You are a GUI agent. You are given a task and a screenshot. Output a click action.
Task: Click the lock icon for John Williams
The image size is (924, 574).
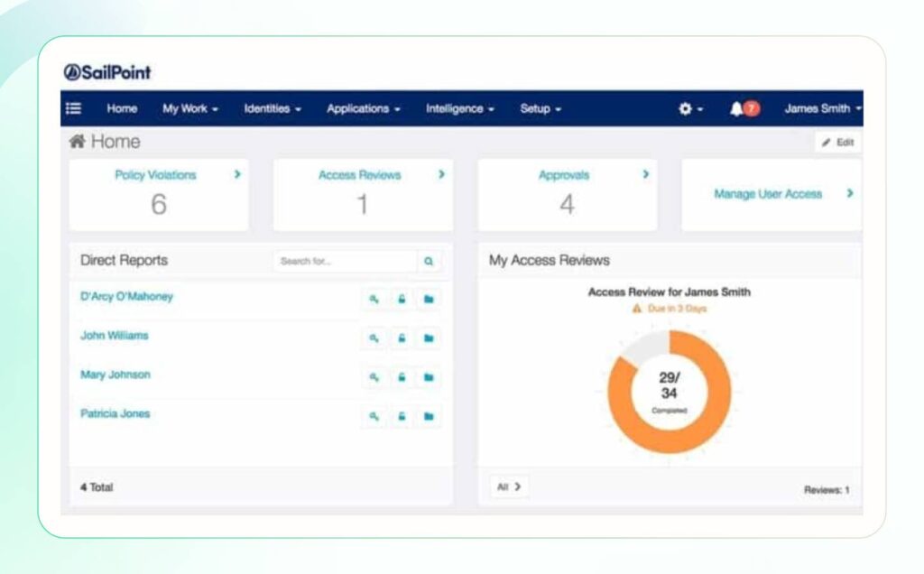[x=402, y=338]
